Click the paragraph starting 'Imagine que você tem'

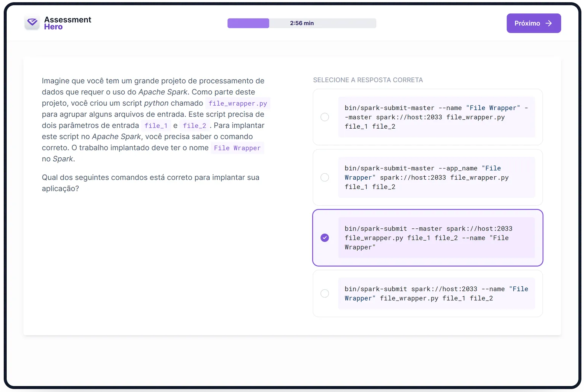coord(156,120)
